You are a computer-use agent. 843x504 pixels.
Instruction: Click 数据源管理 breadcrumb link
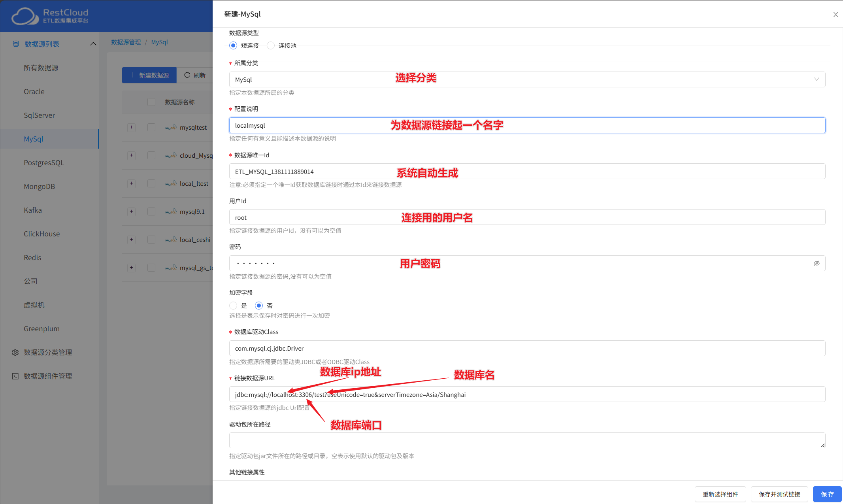[126, 42]
